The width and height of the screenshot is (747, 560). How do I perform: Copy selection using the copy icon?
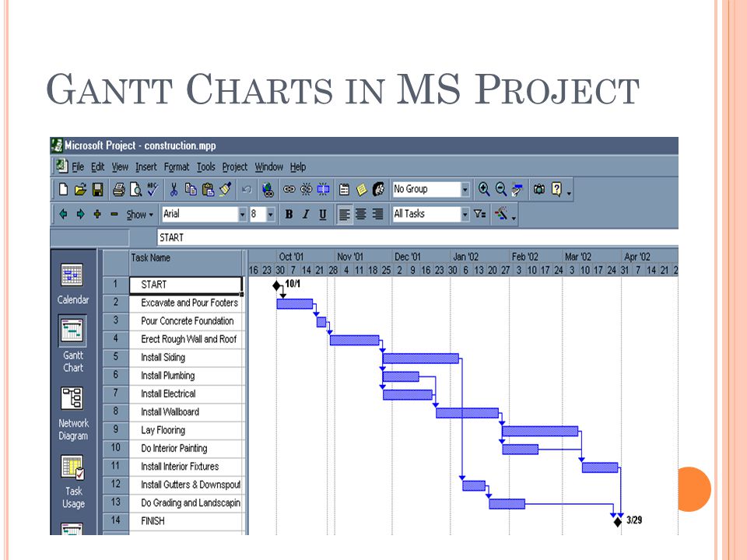[x=191, y=190]
